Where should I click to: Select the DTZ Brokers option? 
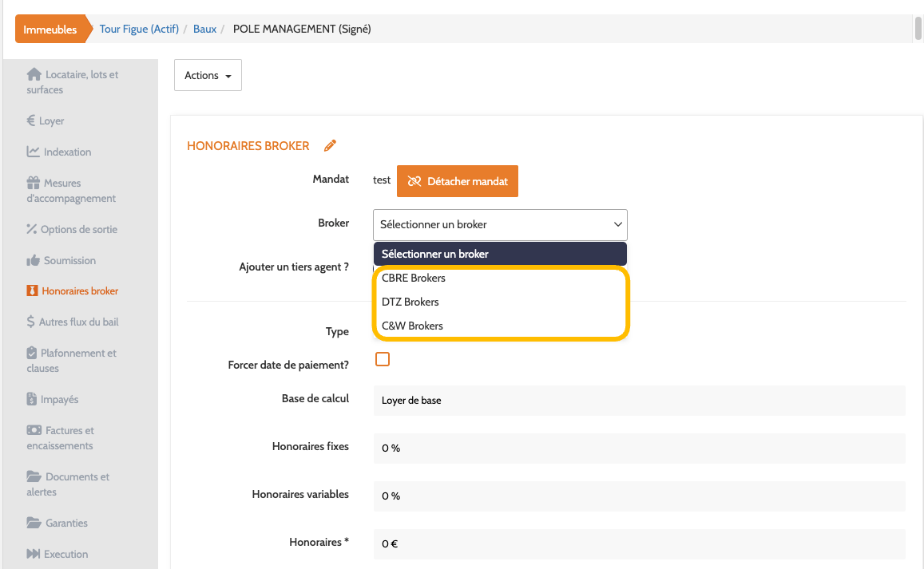point(410,302)
